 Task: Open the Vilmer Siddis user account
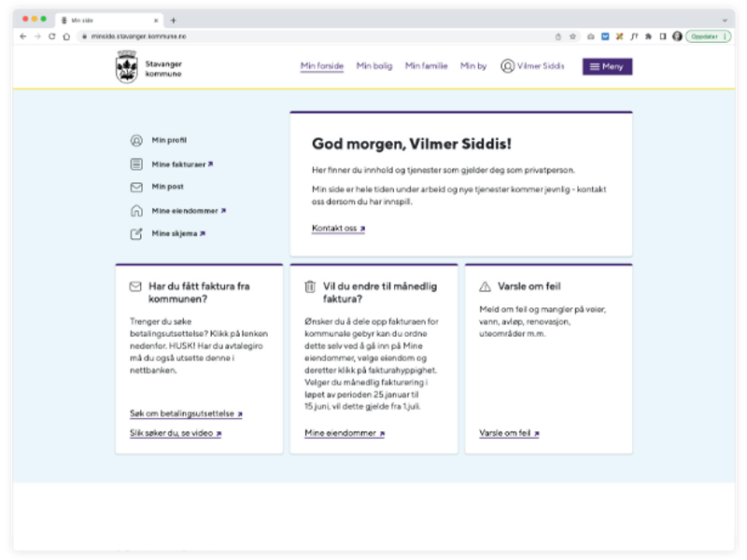[532, 65]
